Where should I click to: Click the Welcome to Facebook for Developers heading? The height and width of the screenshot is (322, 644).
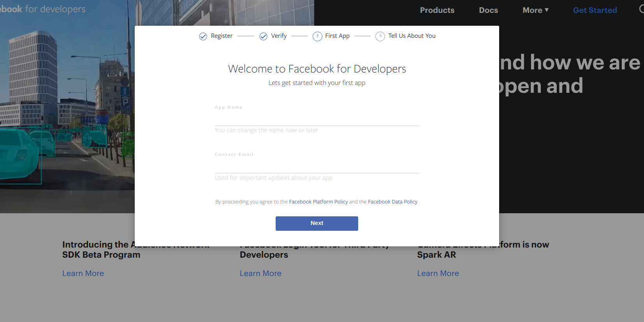[x=317, y=69]
